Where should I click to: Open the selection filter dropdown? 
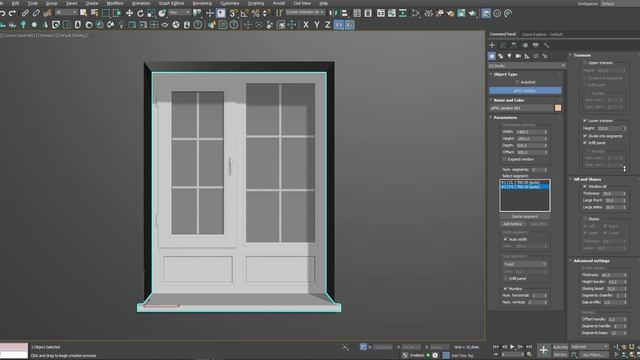[x=66, y=13]
